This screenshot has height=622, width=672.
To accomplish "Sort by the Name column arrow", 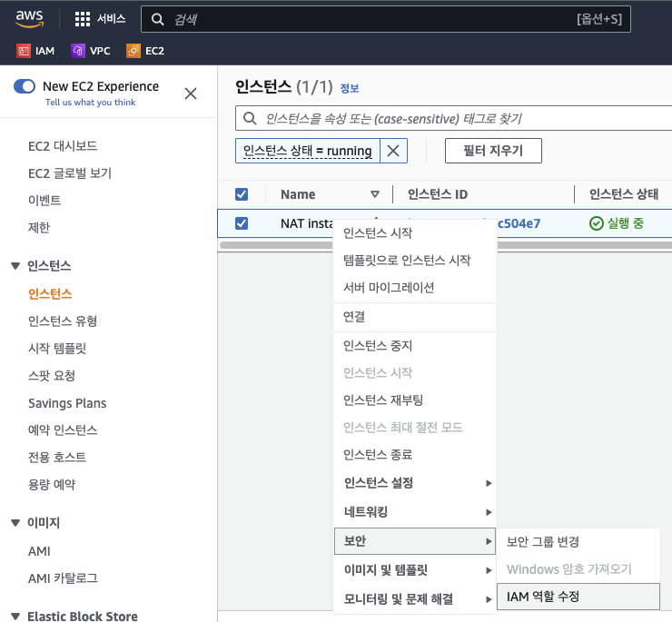I will coord(375,194).
